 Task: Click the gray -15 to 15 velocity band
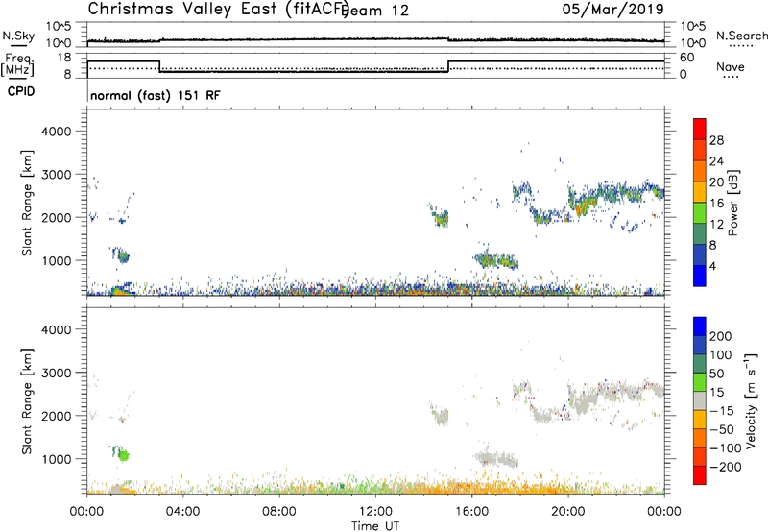[x=700, y=400]
